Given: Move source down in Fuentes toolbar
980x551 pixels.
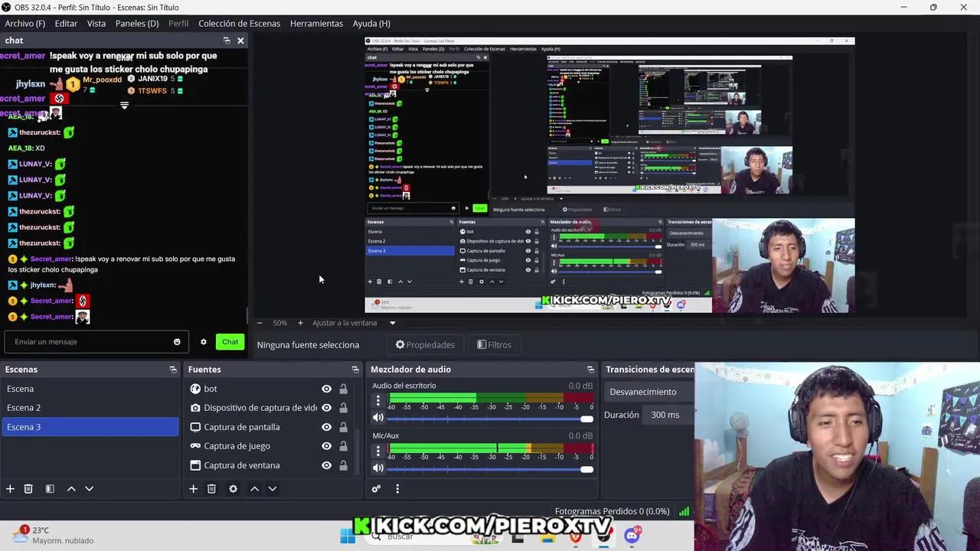Looking at the screenshot, I should click(272, 489).
